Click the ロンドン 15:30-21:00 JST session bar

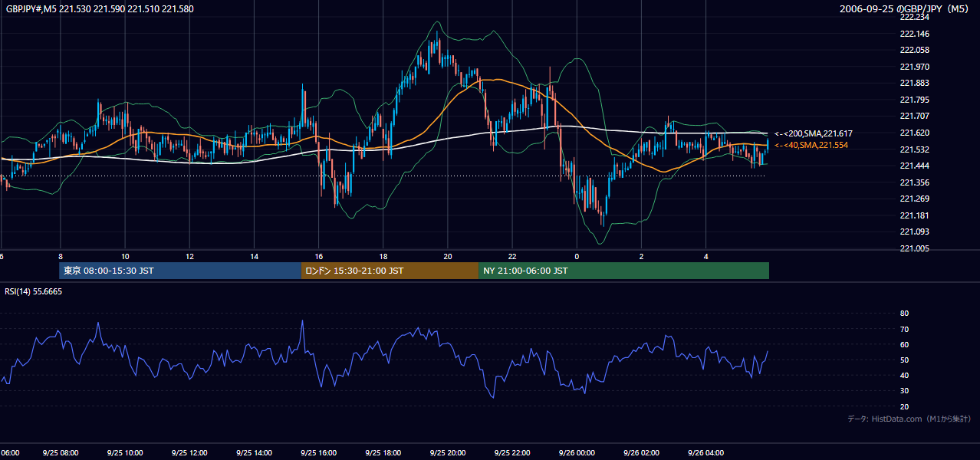click(x=390, y=271)
